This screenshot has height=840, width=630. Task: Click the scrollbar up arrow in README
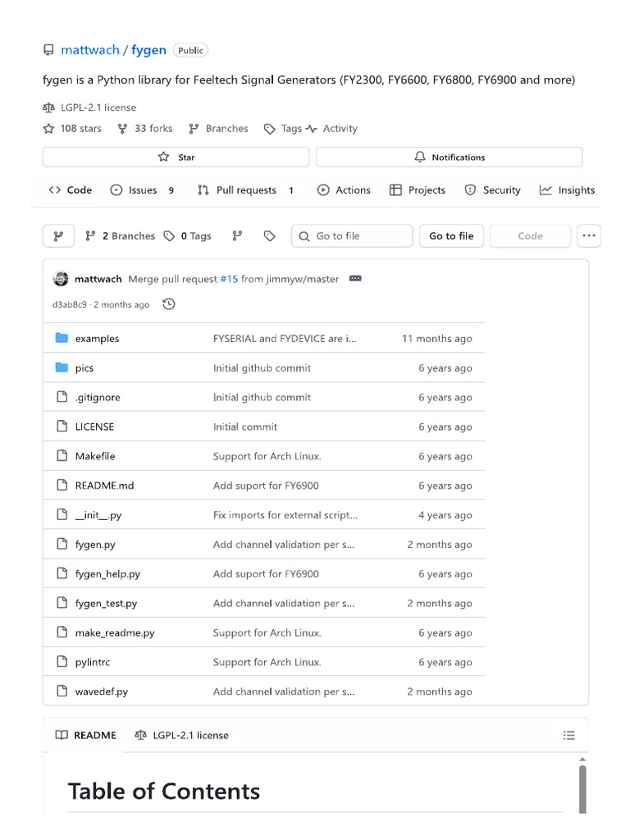(582, 759)
